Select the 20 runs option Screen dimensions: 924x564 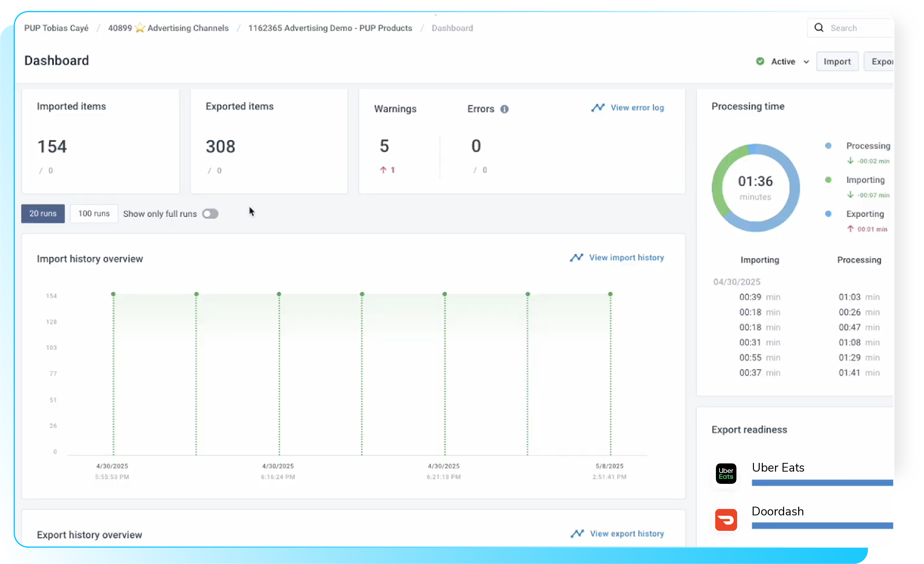click(42, 213)
